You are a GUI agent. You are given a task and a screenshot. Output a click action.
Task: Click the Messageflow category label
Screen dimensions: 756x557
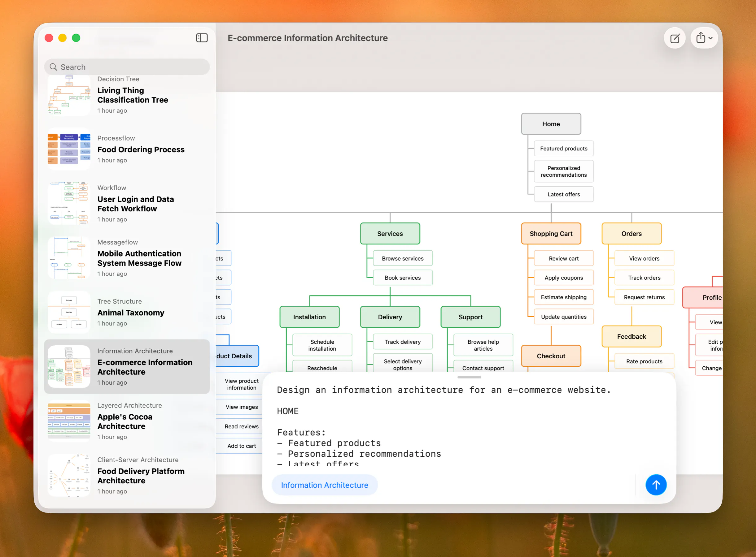coord(118,242)
